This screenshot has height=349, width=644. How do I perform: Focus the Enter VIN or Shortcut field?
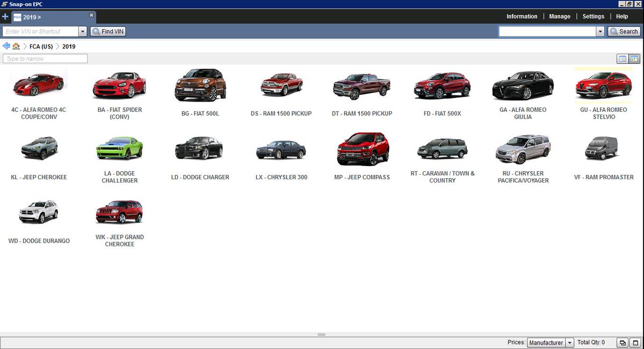tap(40, 32)
